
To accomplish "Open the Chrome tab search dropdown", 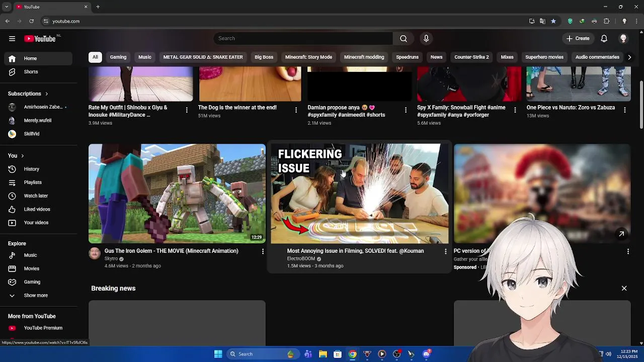I will coord(7,7).
